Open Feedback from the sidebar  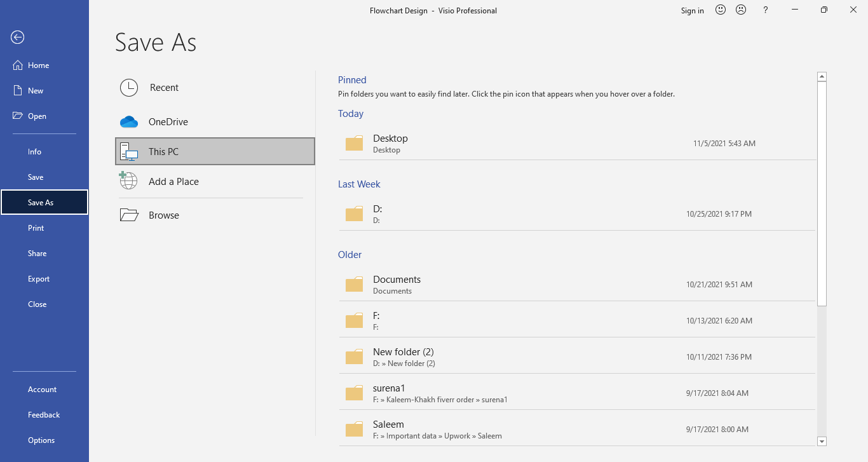click(x=44, y=415)
